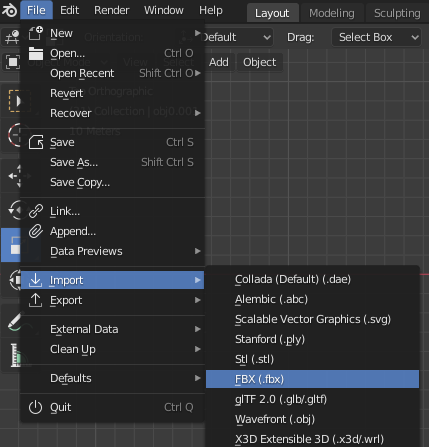The image size is (429, 447).
Task: Open the Help menu
Action: pyautogui.click(x=211, y=10)
